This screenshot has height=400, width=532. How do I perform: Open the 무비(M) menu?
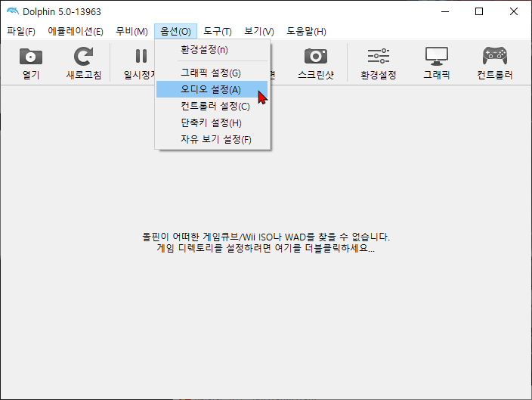click(131, 31)
